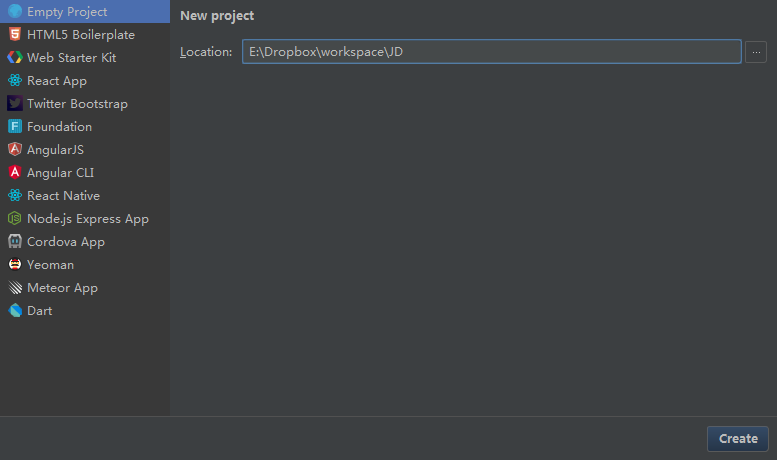The image size is (777, 460).
Task: Select the Empty Project globe icon
Action: [x=15, y=11]
